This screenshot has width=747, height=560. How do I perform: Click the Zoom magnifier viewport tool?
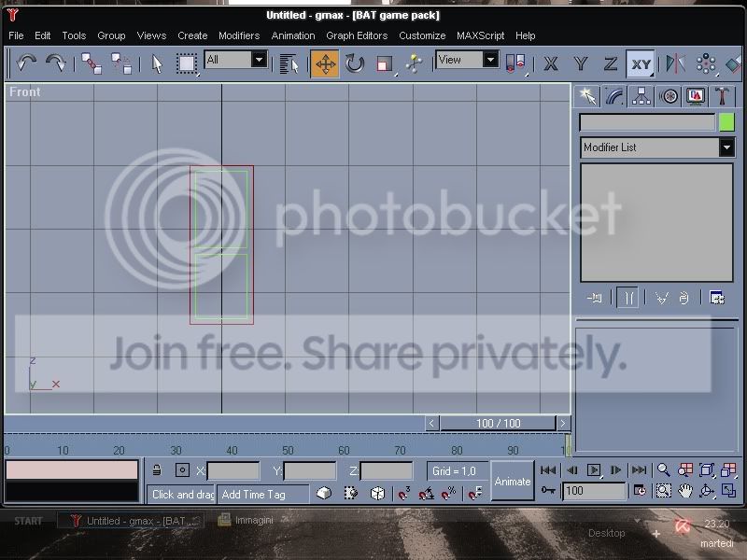[663, 470]
